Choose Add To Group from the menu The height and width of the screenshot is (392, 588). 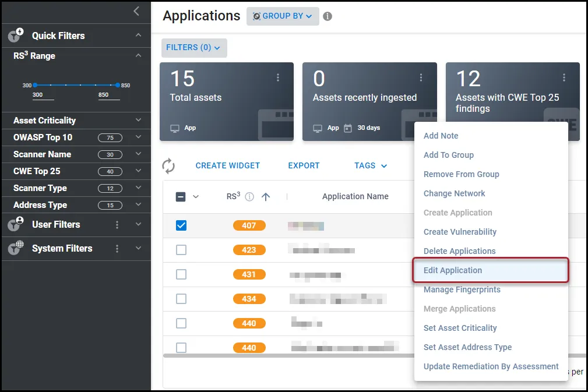point(491,155)
